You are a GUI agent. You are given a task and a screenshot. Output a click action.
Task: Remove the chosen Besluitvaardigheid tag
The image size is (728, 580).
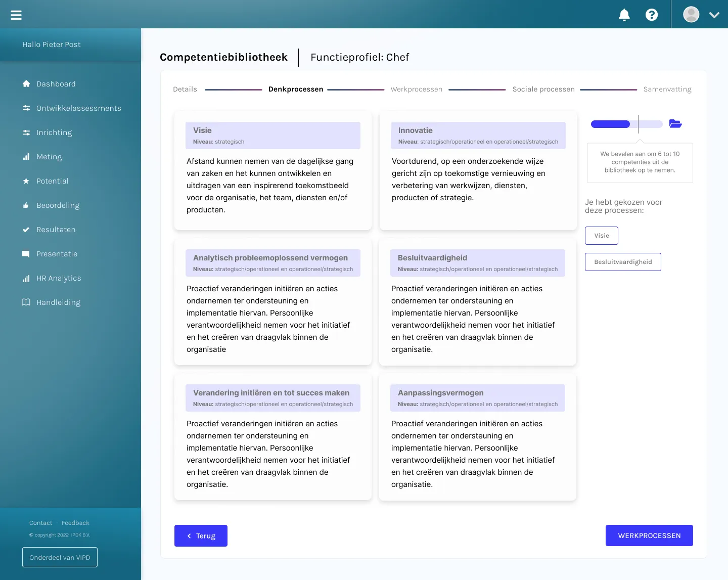click(x=623, y=262)
